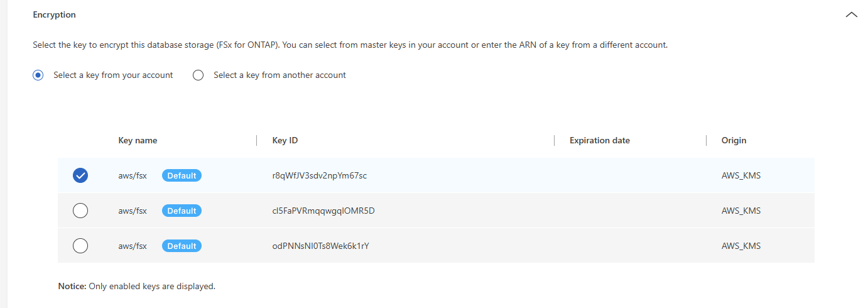Click key ID r8qWfJV3sdv2npYm67sc text
Viewport: 868px width, 308px height.
pos(319,176)
